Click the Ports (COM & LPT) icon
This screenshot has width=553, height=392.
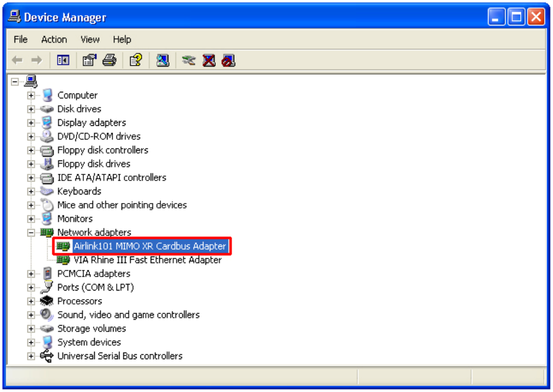[x=47, y=287]
